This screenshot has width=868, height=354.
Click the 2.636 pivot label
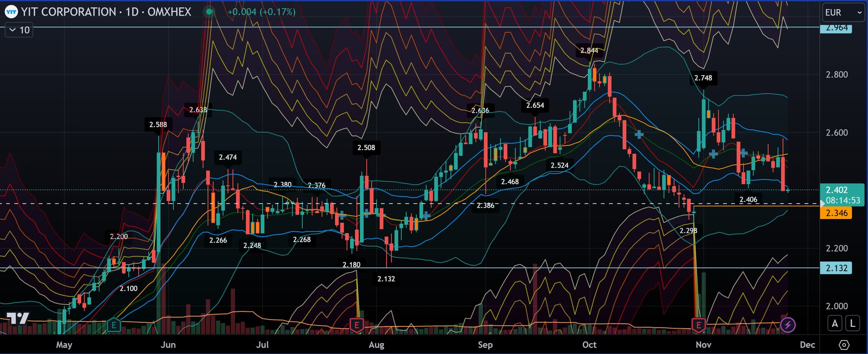coord(480,110)
